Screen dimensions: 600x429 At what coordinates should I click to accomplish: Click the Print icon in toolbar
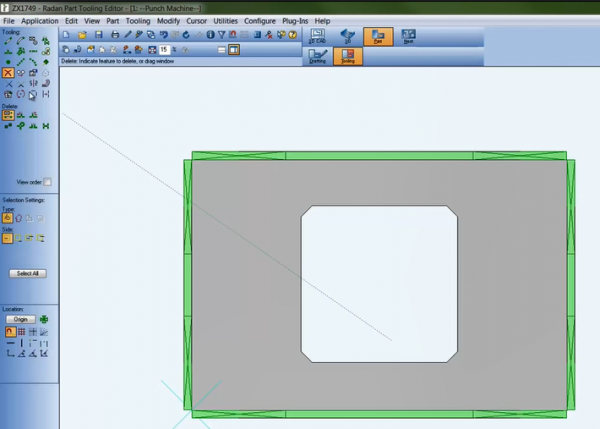point(115,34)
